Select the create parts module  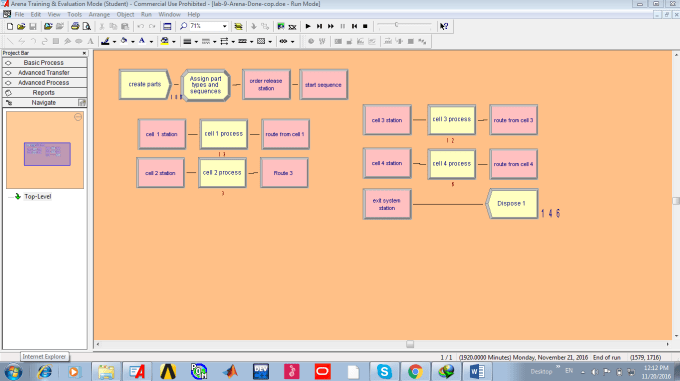tap(145, 85)
